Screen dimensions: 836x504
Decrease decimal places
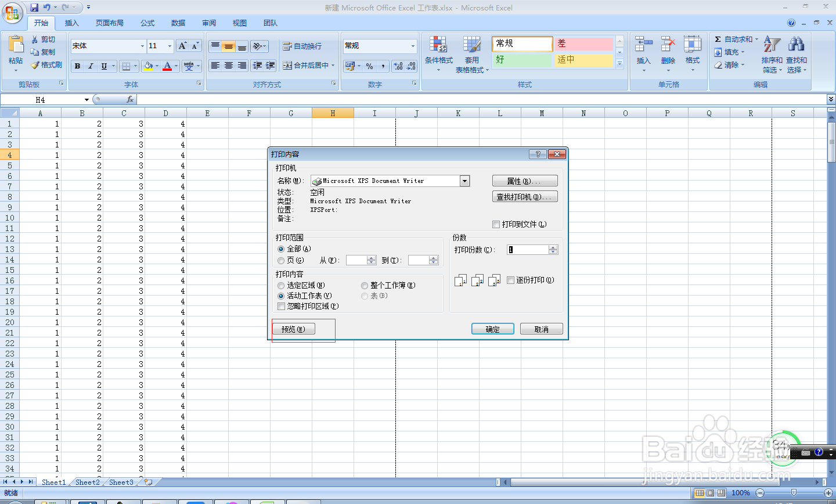[411, 66]
